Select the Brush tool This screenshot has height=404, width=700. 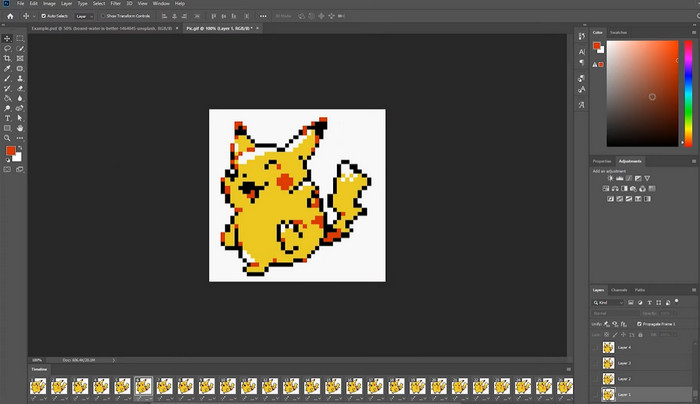tap(7, 78)
